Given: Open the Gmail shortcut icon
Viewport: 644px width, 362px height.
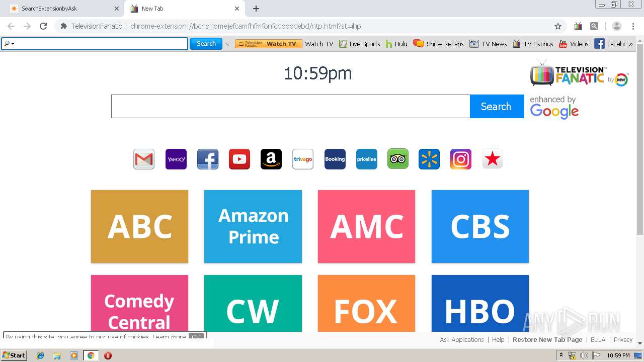Looking at the screenshot, I should click(144, 159).
